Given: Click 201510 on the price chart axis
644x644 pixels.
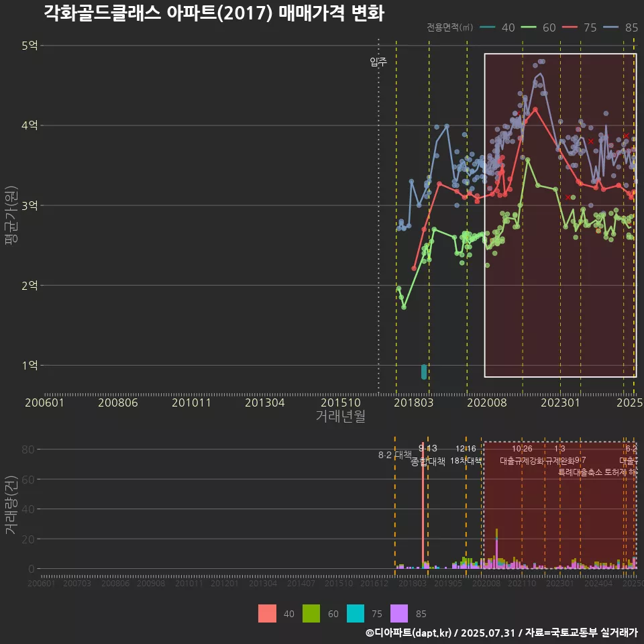Looking at the screenshot, I should 341,402.
